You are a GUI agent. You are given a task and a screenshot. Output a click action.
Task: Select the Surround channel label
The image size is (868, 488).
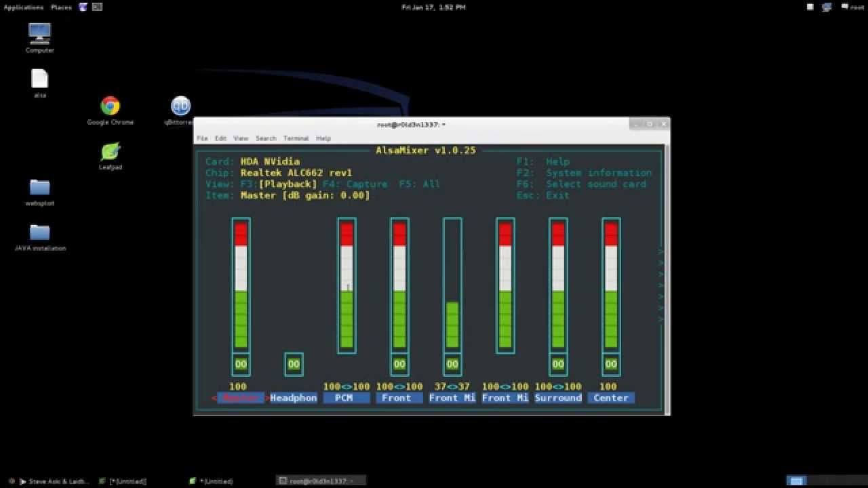[558, 398]
